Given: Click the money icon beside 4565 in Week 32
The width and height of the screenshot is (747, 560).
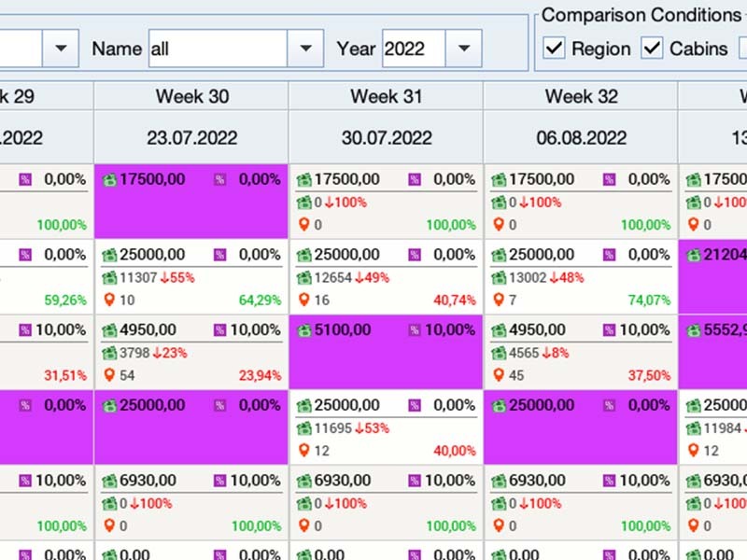Looking at the screenshot, I should [x=498, y=353].
